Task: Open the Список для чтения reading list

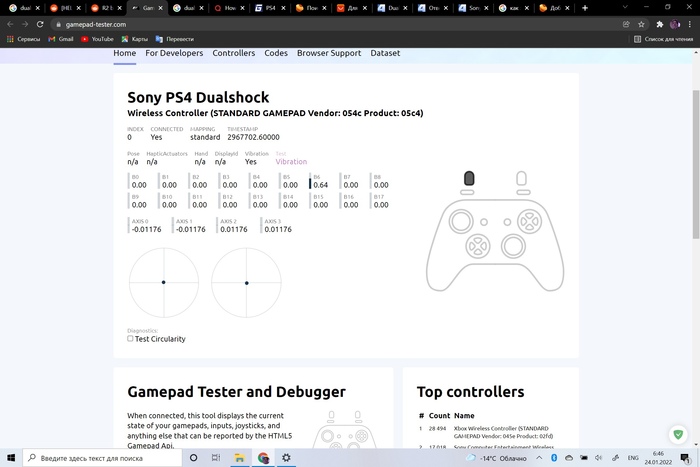Action: click(x=664, y=39)
